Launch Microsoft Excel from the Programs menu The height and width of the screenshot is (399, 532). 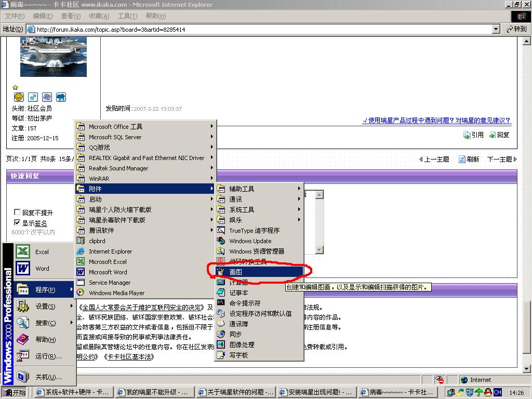pyautogui.click(x=145, y=262)
